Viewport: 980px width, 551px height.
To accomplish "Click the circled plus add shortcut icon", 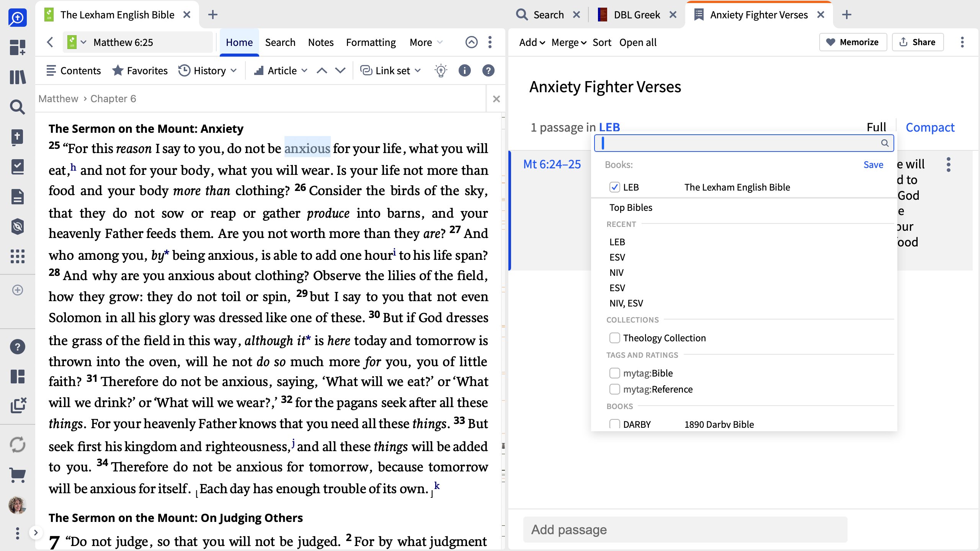I will 17,290.
